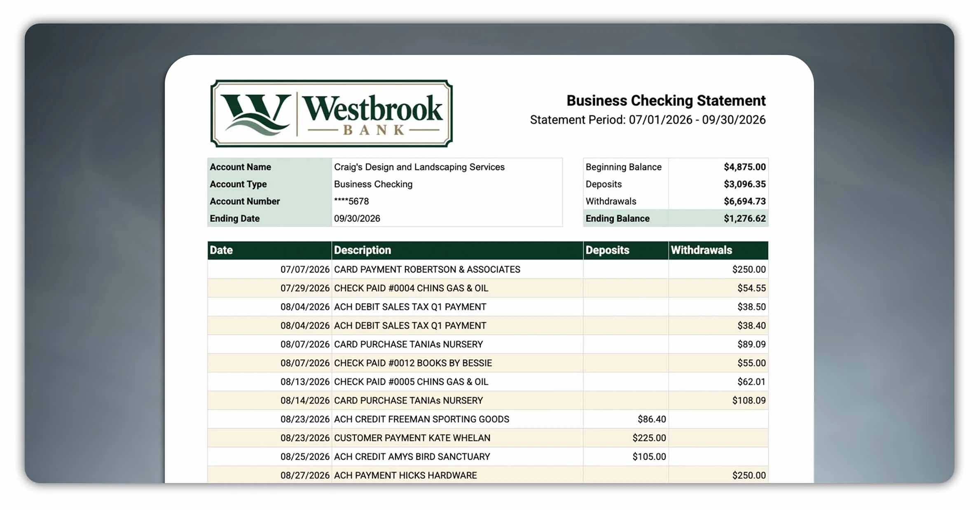Click CHECK PAID #0005 CHINS GAS & OIL
Viewport: 980px width, 510px height.
411,382
